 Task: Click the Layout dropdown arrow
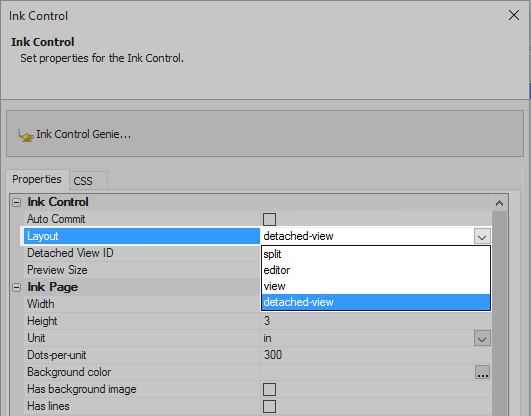482,236
